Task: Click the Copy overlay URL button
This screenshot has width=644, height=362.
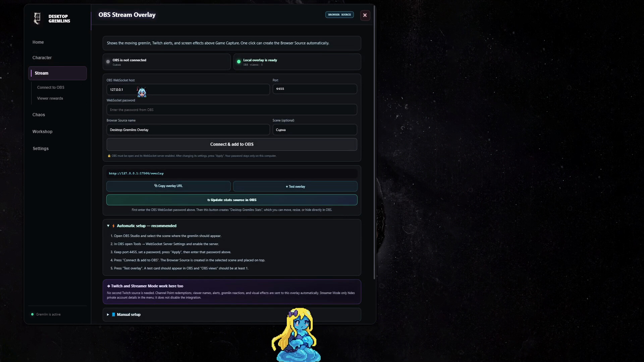Action: 168,186
